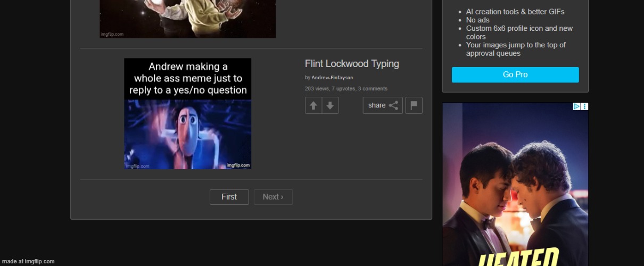644x266 pixels.
Task: Click the Next › pagination button
Action: coord(273,197)
